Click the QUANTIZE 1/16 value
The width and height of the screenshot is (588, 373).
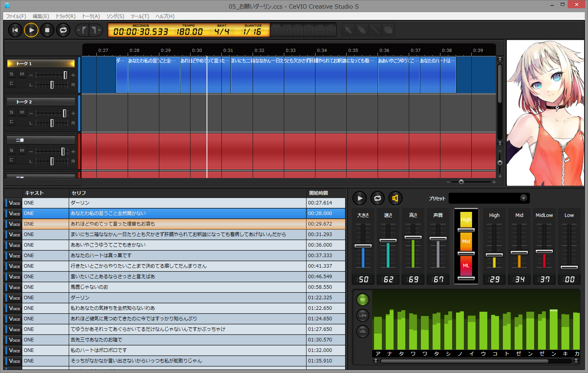tap(252, 32)
